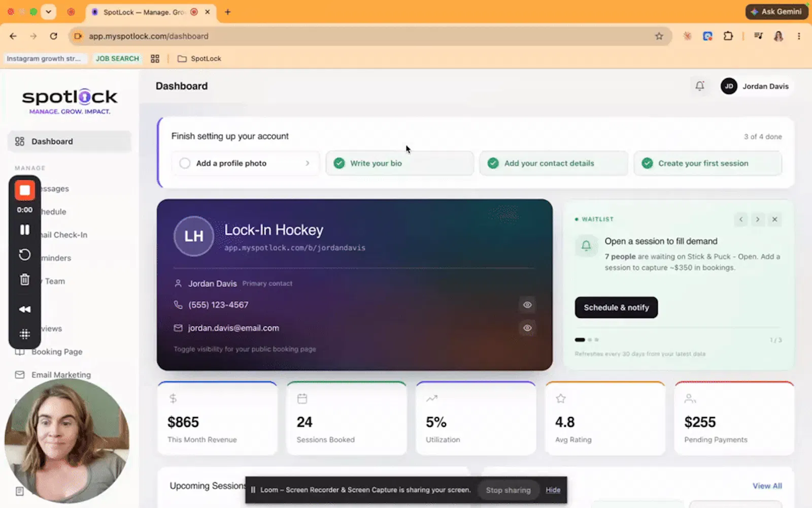Select Add a profile photo step
Image resolution: width=812 pixels, height=508 pixels.
tap(246, 163)
